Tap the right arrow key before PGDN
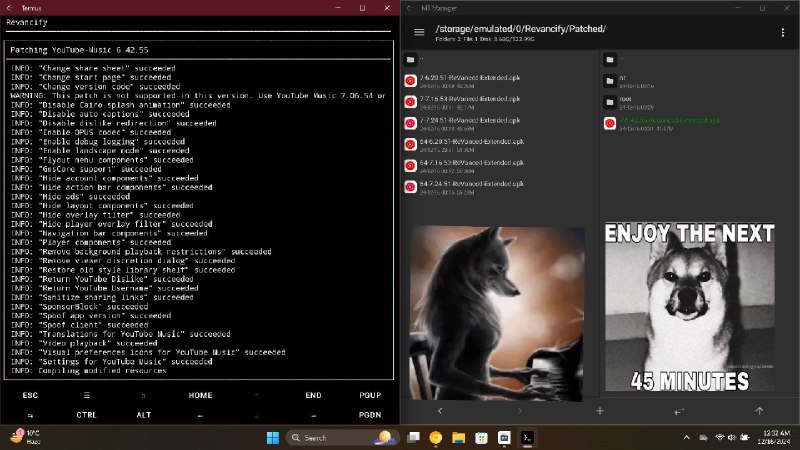The image size is (800, 450). pos(313,415)
